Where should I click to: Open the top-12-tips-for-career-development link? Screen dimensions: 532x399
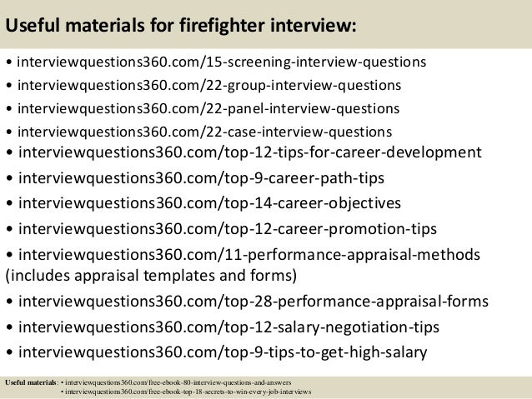(250, 152)
